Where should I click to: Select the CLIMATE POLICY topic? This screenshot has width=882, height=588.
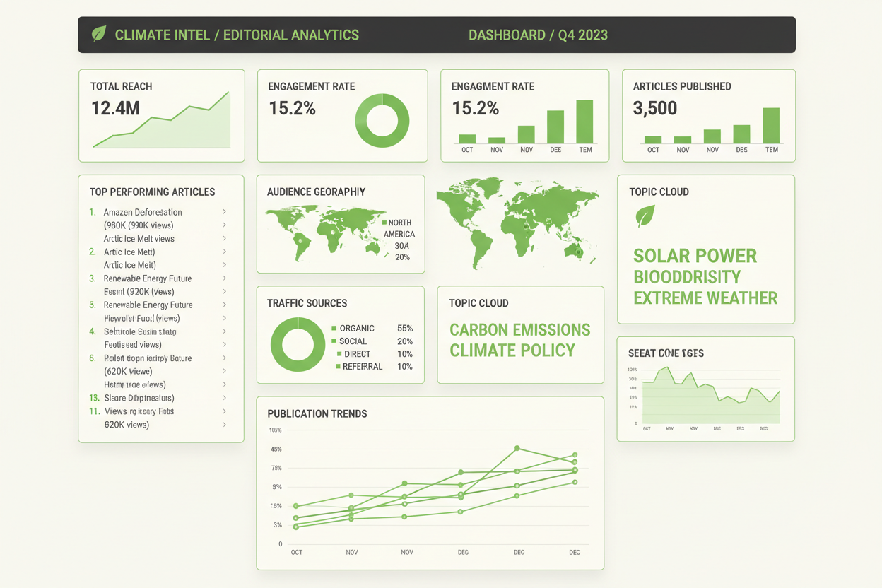(x=512, y=351)
